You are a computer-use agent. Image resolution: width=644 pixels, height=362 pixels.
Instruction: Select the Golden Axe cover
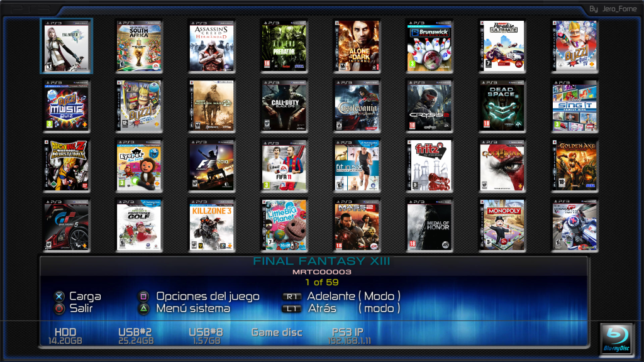click(x=575, y=165)
